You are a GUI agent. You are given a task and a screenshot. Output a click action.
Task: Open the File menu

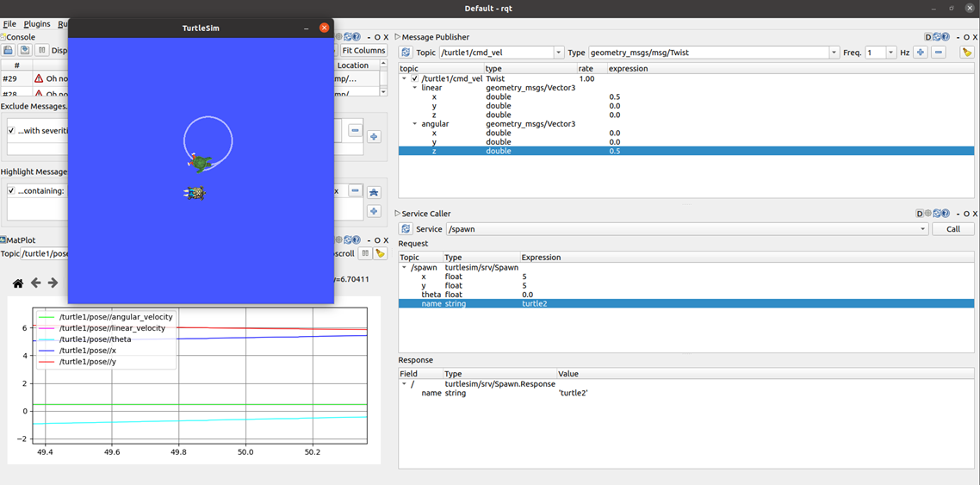9,24
